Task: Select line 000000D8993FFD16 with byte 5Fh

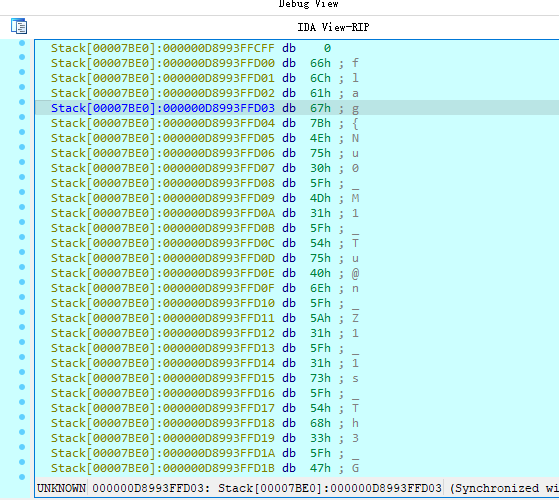Action: 205,393
